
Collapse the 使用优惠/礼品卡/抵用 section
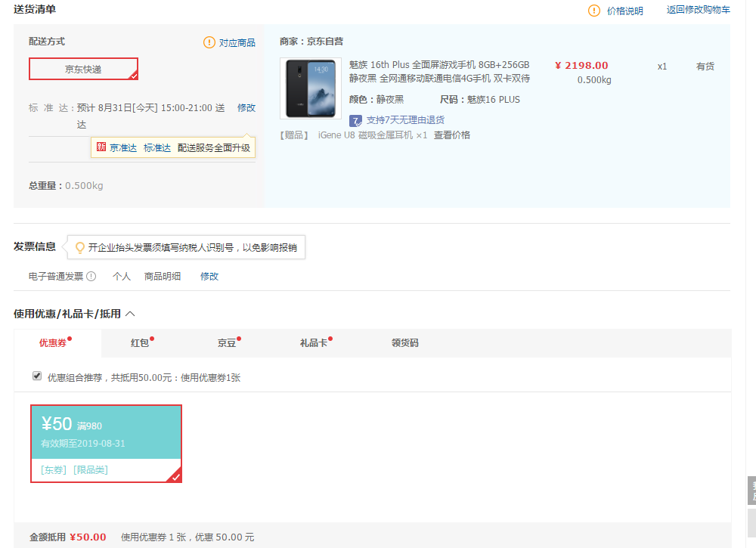click(130, 314)
